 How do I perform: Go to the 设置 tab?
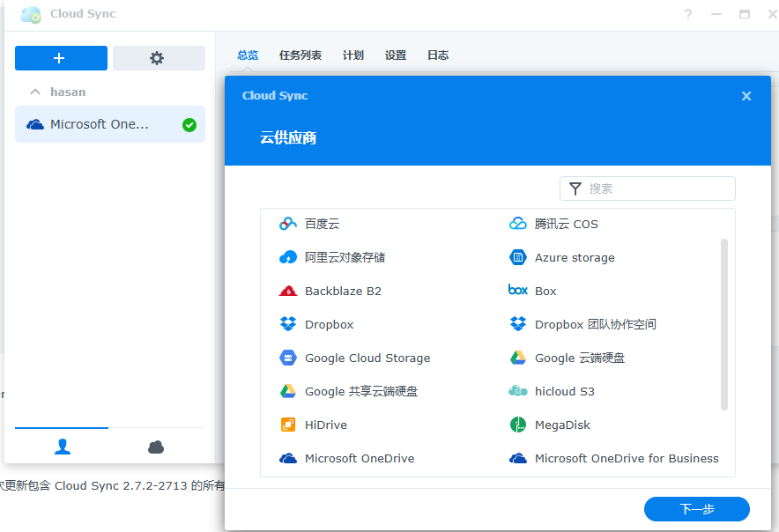tap(396, 55)
